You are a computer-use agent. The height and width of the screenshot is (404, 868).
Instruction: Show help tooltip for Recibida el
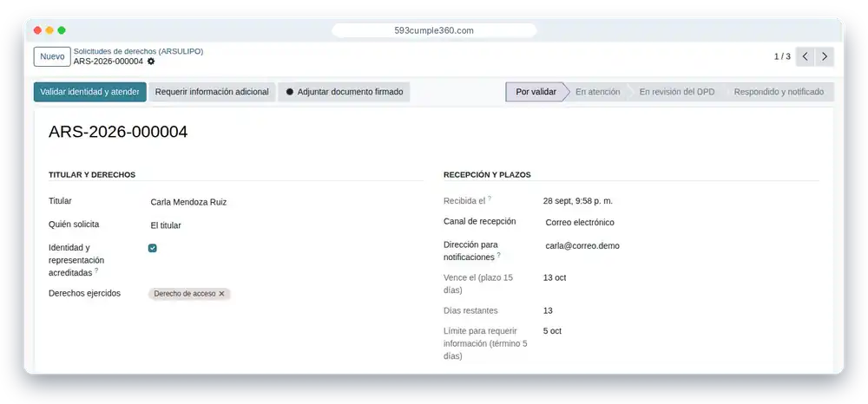point(490,199)
